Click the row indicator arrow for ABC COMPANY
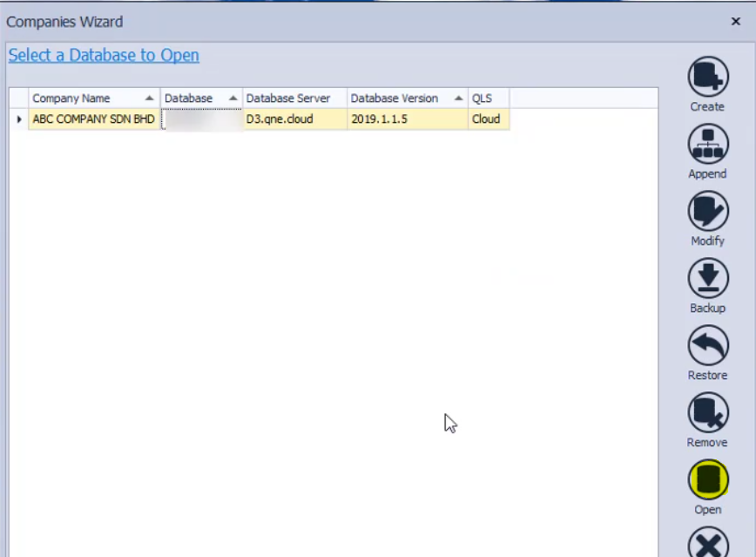 (19, 119)
